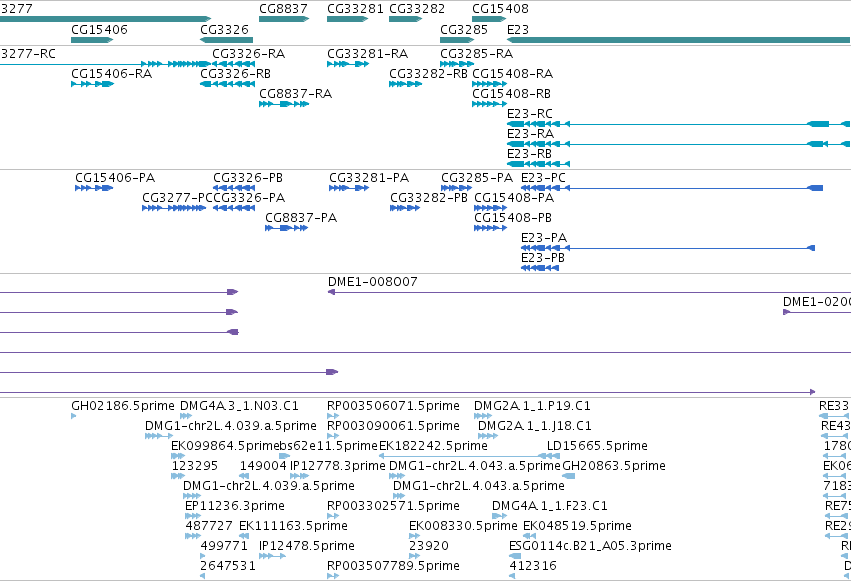Select EST DMG2A.1_1.P19.C1
This screenshot has height=581, width=851.
pos(532,406)
